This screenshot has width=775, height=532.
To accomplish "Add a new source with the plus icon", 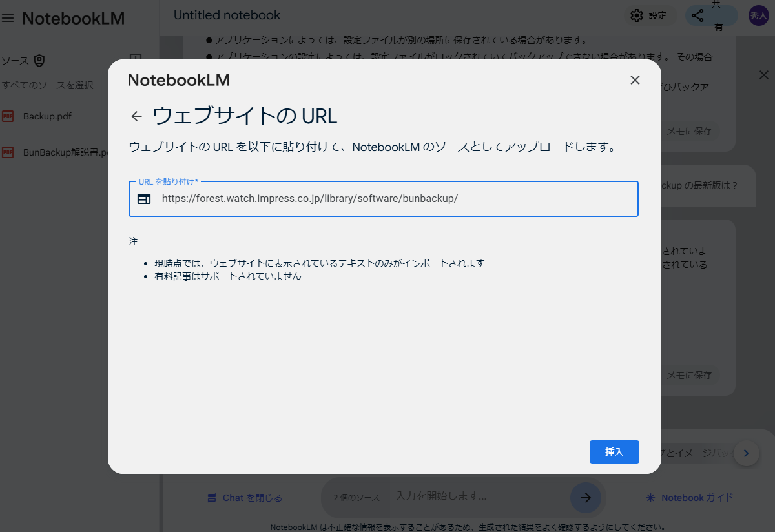I will [135, 58].
